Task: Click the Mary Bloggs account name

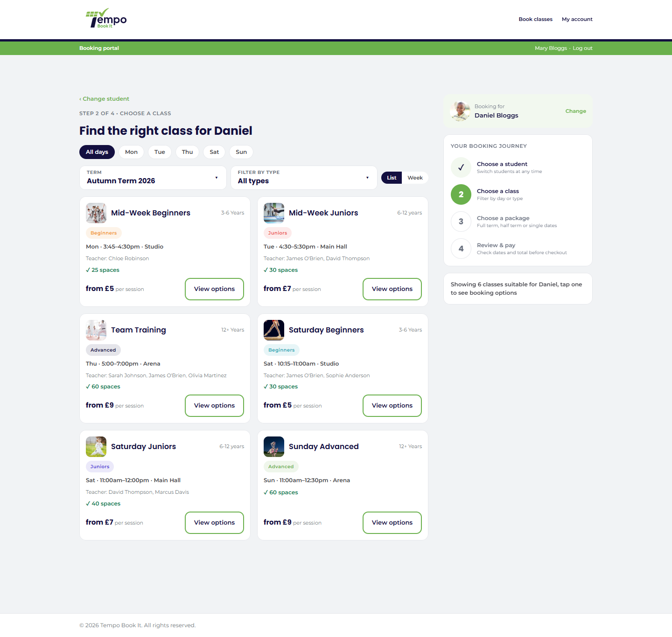Action: tap(551, 48)
